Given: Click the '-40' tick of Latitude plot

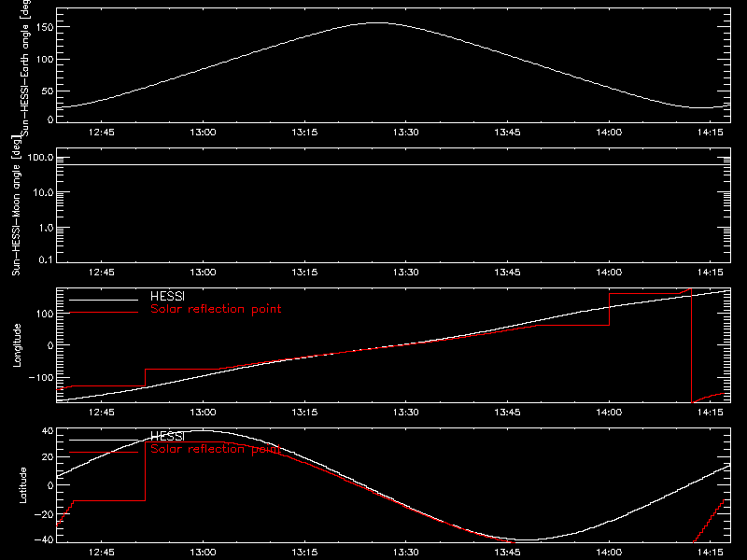Looking at the screenshot, I should tap(44, 539).
